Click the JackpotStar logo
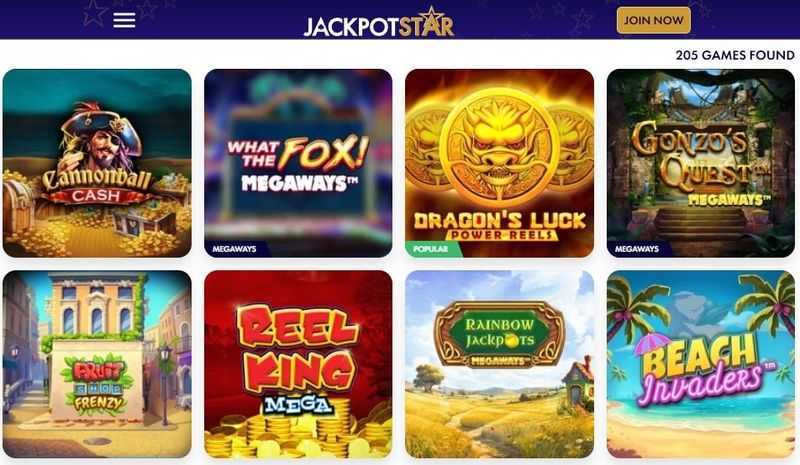The width and height of the screenshot is (800, 465). click(379, 22)
